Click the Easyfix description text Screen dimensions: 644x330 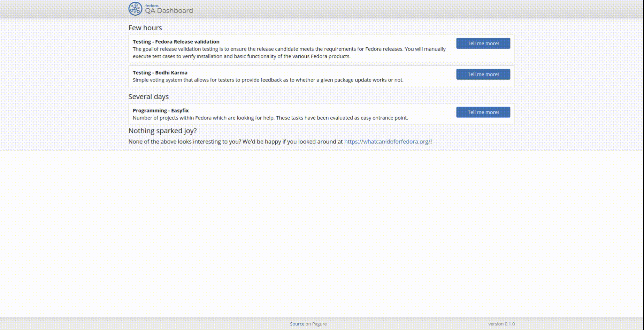pyautogui.click(x=270, y=118)
